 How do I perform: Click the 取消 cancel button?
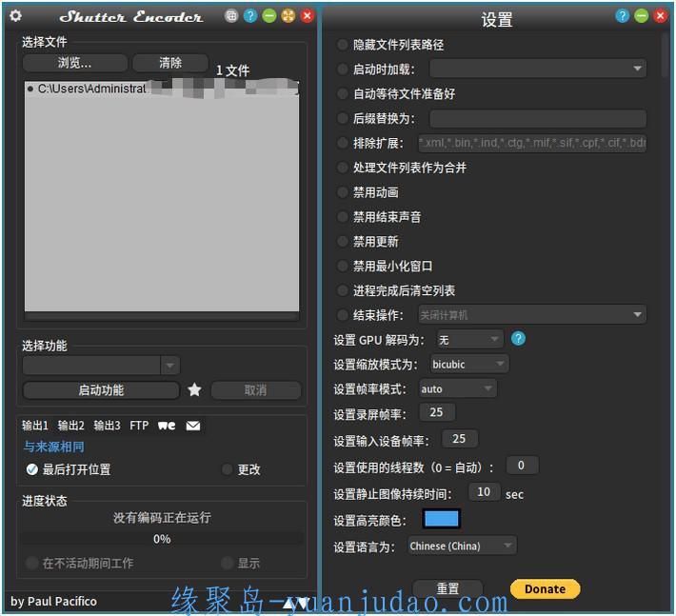click(x=256, y=390)
